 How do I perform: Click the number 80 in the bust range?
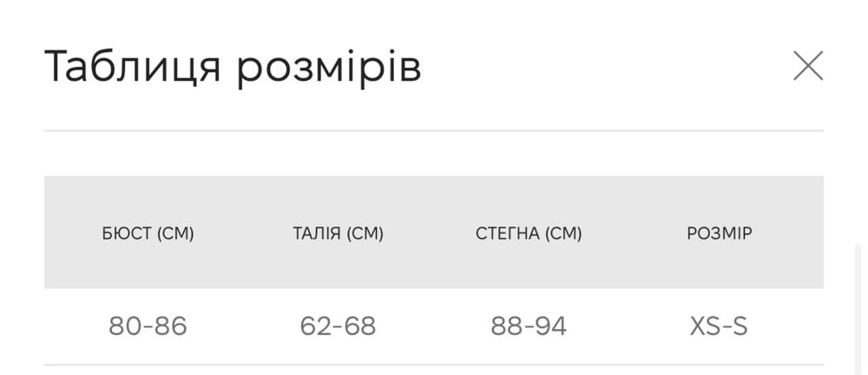pos(125,326)
